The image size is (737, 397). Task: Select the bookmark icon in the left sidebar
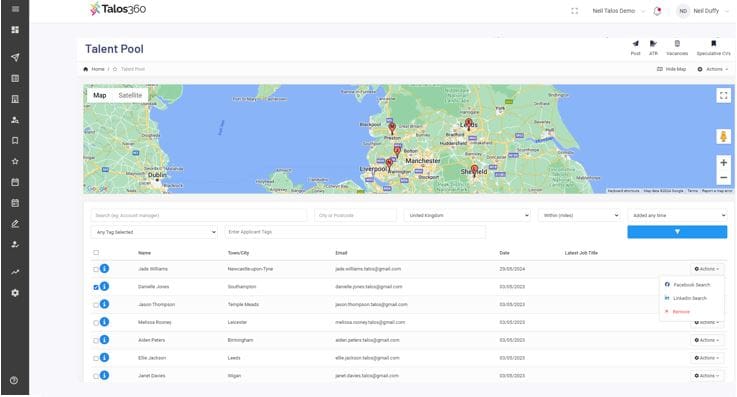(x=15, y=140)
